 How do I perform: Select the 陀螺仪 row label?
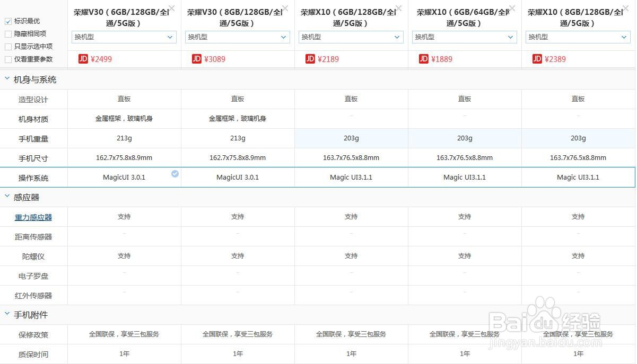click(x=33, y=256)
